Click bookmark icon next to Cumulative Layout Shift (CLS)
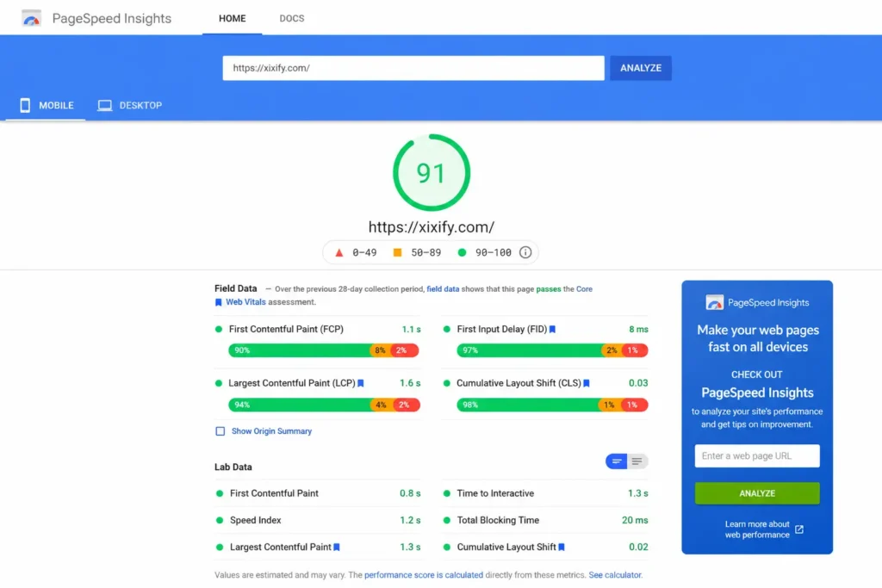This screenshot has width=882, height=588. point(586,383)
